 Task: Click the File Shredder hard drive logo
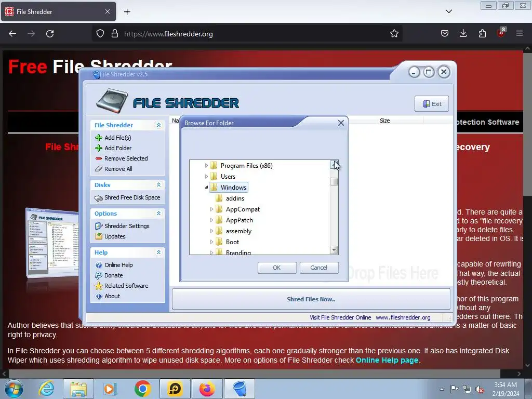coord(112,101)
